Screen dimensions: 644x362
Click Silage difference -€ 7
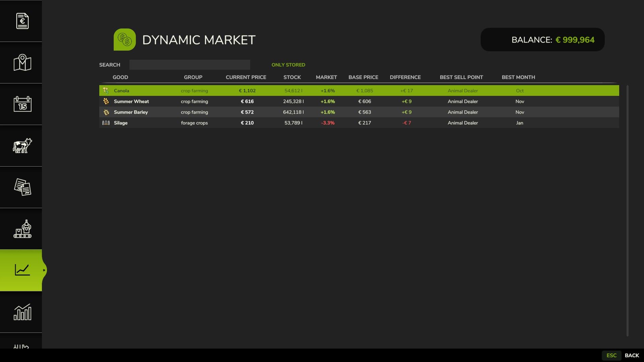pyautogui.click(x=407, y=123)
